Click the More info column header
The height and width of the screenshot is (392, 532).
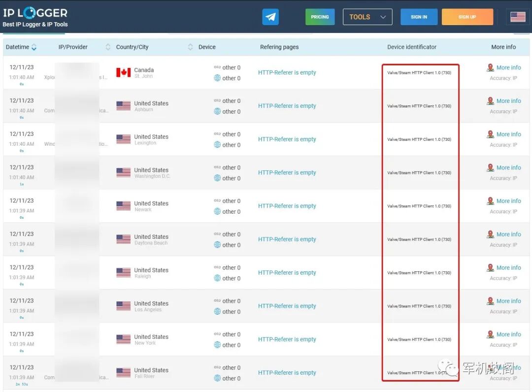(x=503, y=47)
